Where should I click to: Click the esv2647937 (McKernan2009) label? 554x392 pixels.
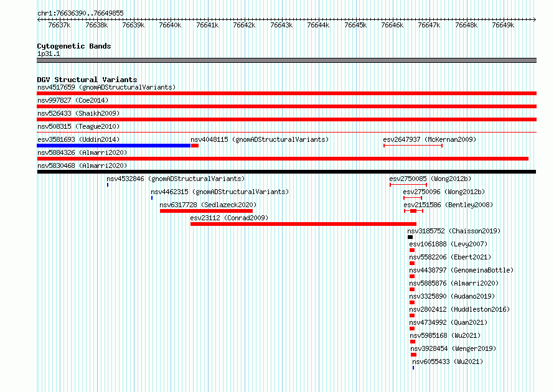[430, 139]
